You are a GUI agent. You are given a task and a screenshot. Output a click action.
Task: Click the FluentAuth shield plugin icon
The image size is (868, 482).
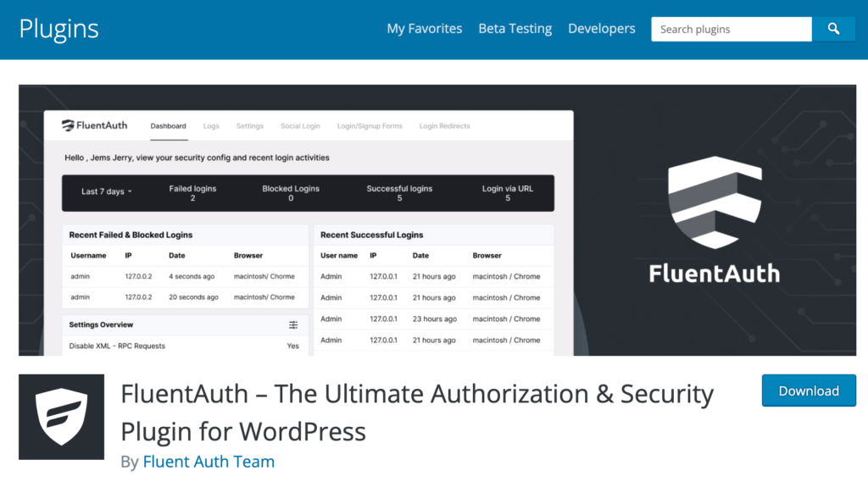point(61,417)
